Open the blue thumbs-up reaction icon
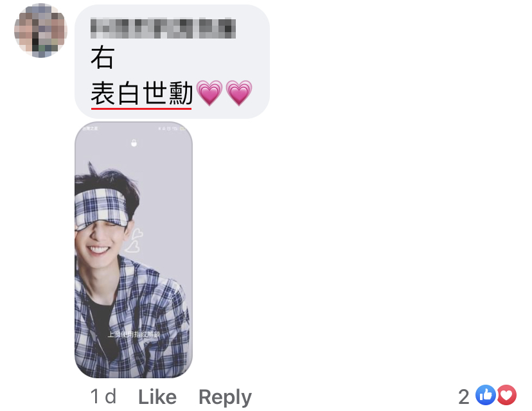The width and height of the screenshot is (532, 411). [486, 395]
